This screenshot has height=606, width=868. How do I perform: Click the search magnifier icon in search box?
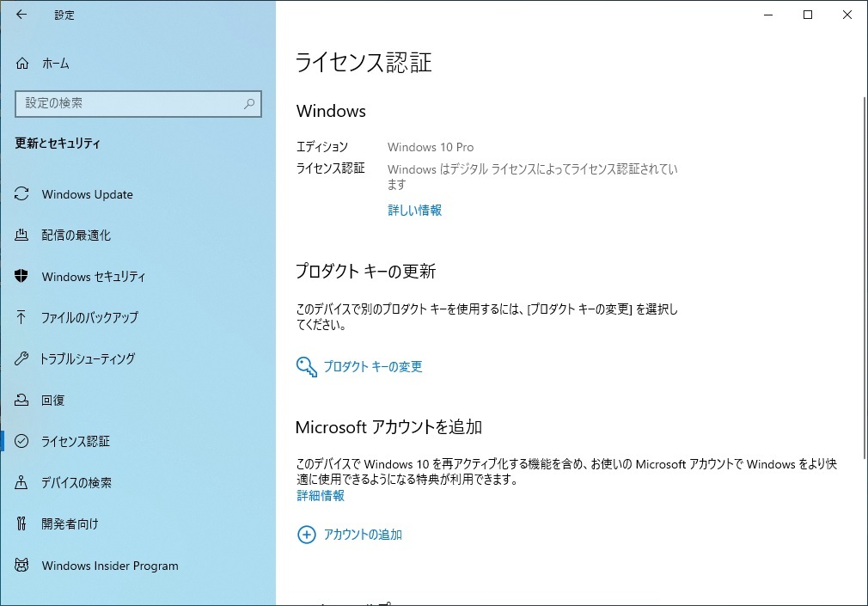(x=250, y=104)
